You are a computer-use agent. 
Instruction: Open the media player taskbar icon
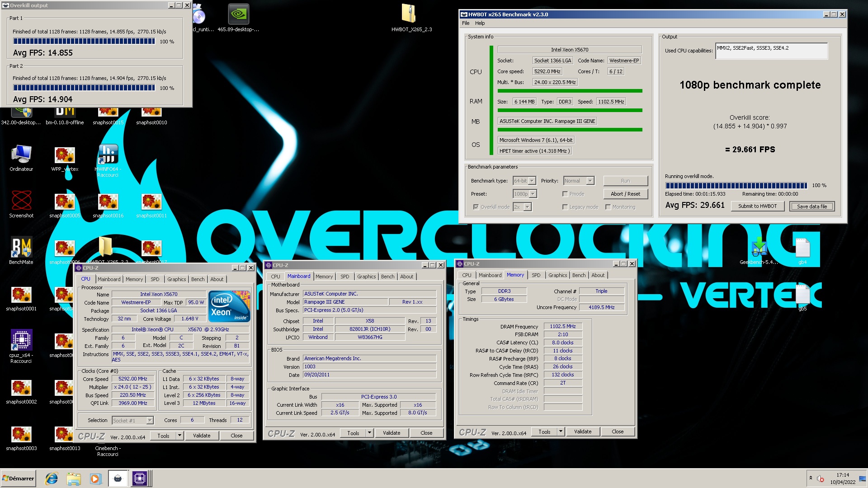pos(95,479)
